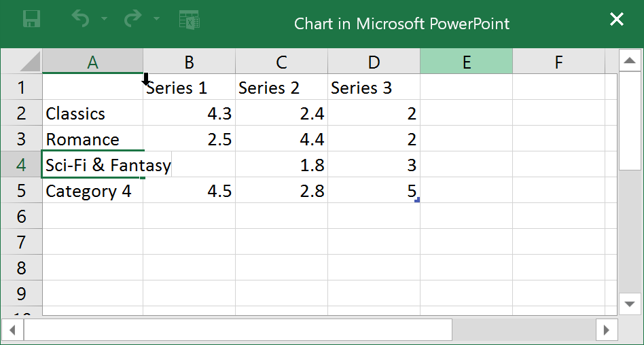644x345 pixels.
Task: Click cell with value 2.5
Action: click(x=189, y=139)
